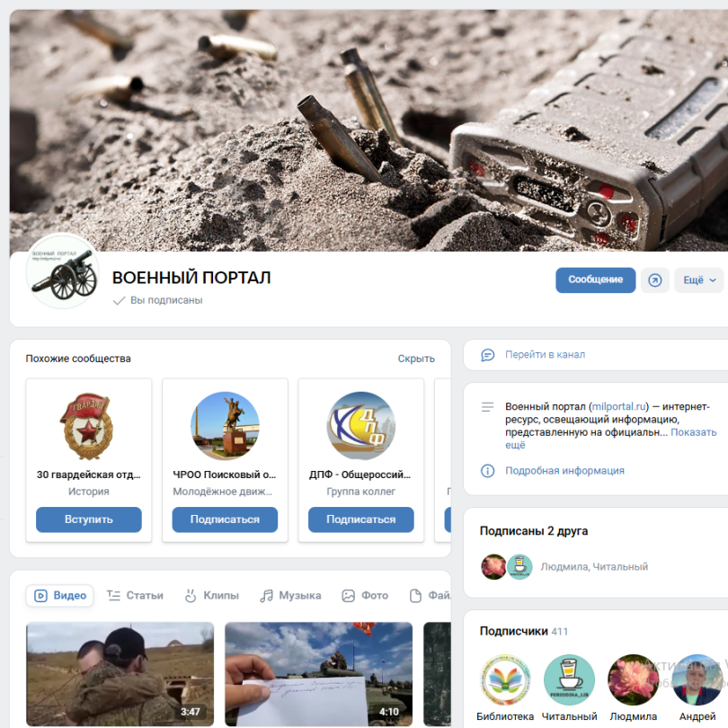Click the Сообщение button
Viewport: 728px width, 728px height.
[595, 280]
